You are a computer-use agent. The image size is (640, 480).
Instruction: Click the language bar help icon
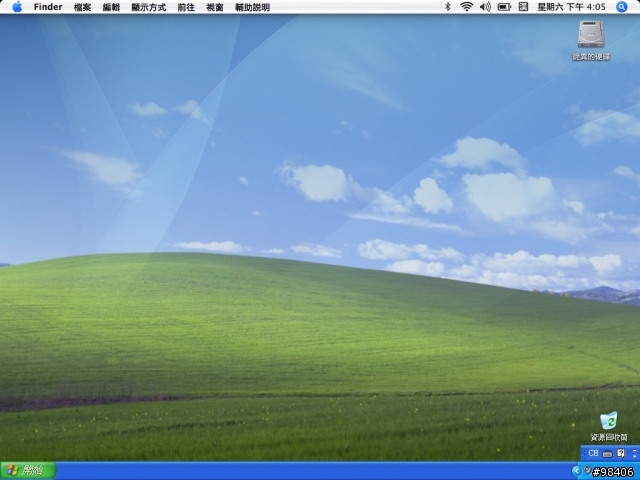click(621, 453)
